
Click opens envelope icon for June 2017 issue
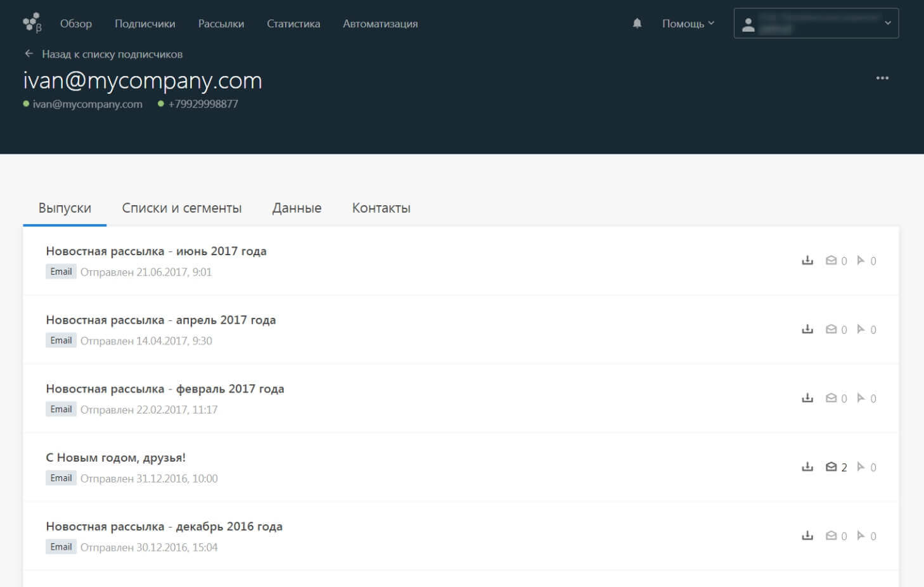coord(831,260)
